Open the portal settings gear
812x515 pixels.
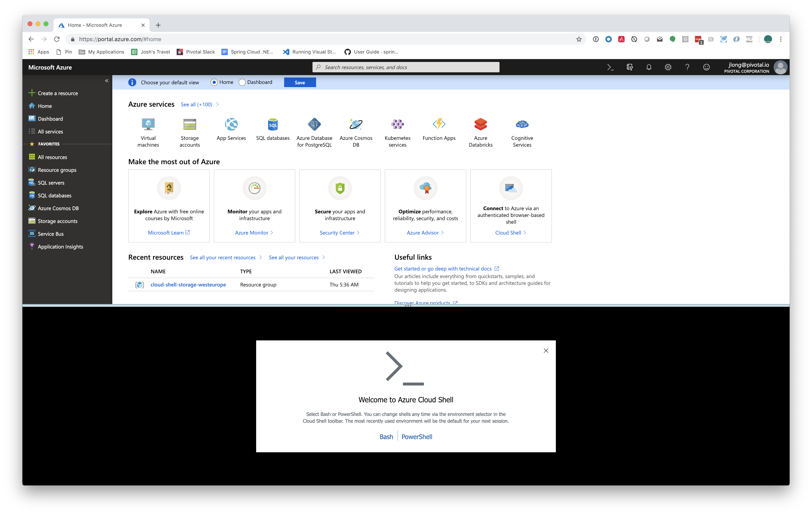point(668,67)
